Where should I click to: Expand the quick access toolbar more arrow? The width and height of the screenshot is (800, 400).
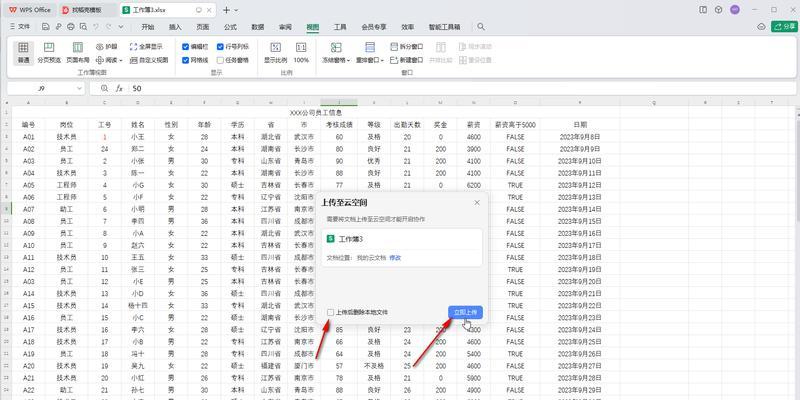coord(121,27)
